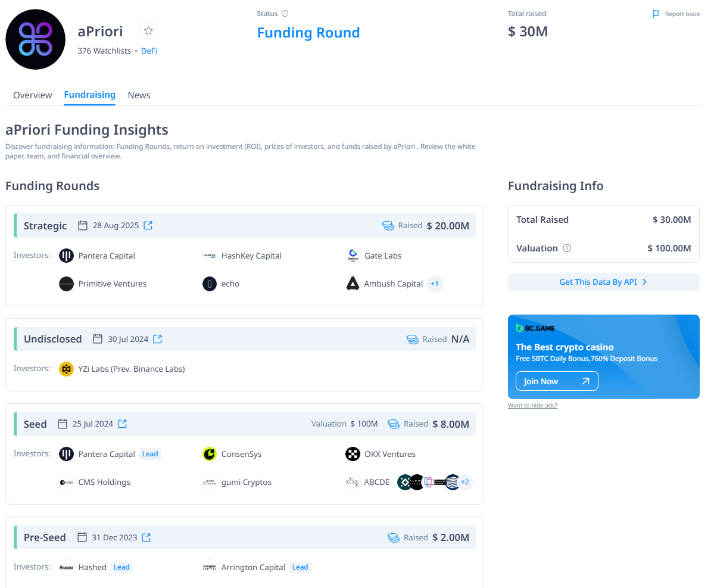Open YZi Labs (Prev. Binance Labs) investor name
714x588 pixels.
132,369
